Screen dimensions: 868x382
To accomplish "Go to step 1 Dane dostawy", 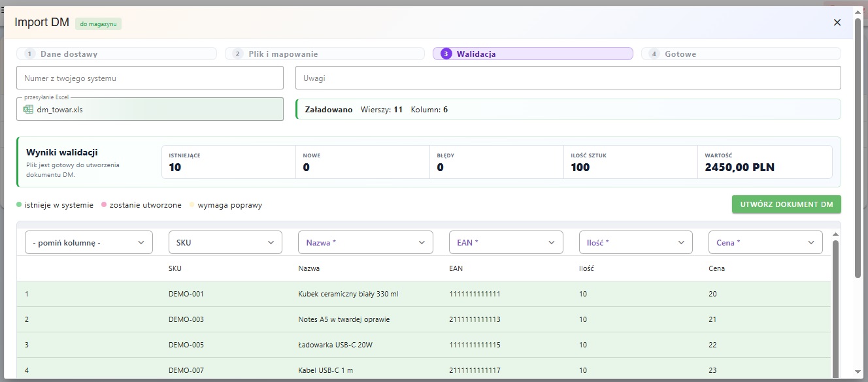I will (116, 54).
